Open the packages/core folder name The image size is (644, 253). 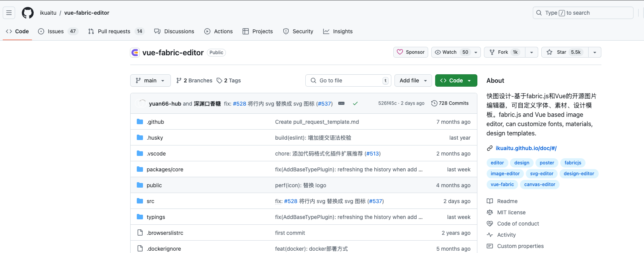pos(165,169)
